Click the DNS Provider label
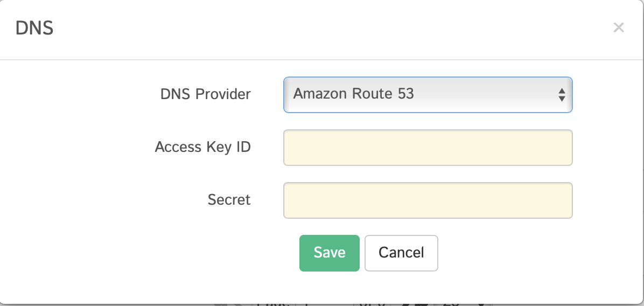644x306 pixels. pos(205,94)
